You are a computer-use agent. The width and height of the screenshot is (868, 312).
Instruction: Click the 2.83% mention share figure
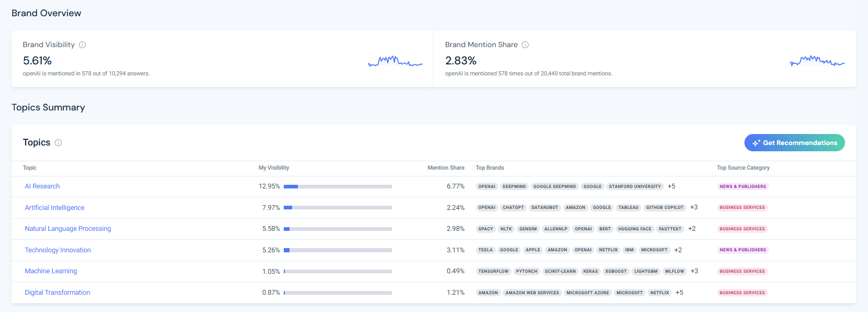pos(461,61)
